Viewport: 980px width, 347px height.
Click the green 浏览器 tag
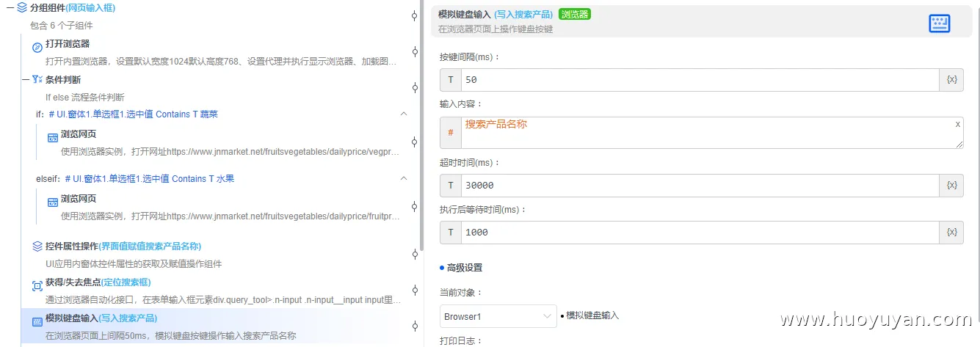pyautogui.click(x=574, y=14)
